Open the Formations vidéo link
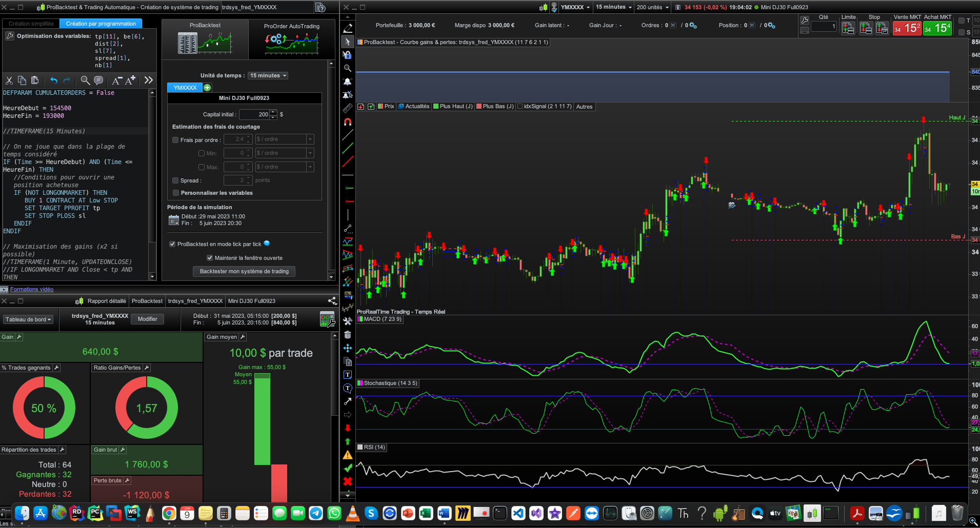Image resolution: width=980 pixels, height=528 pixels. click(32, 289)
